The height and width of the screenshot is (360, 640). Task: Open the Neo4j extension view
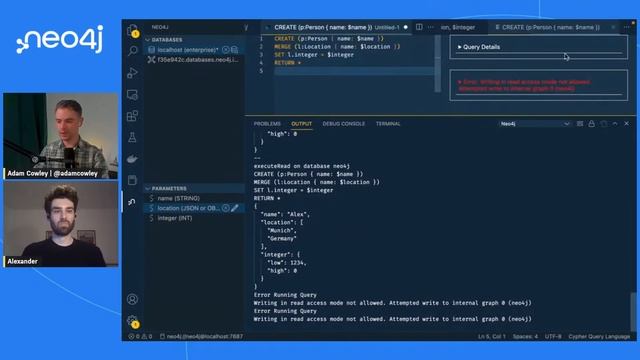(x=132, y=202)
